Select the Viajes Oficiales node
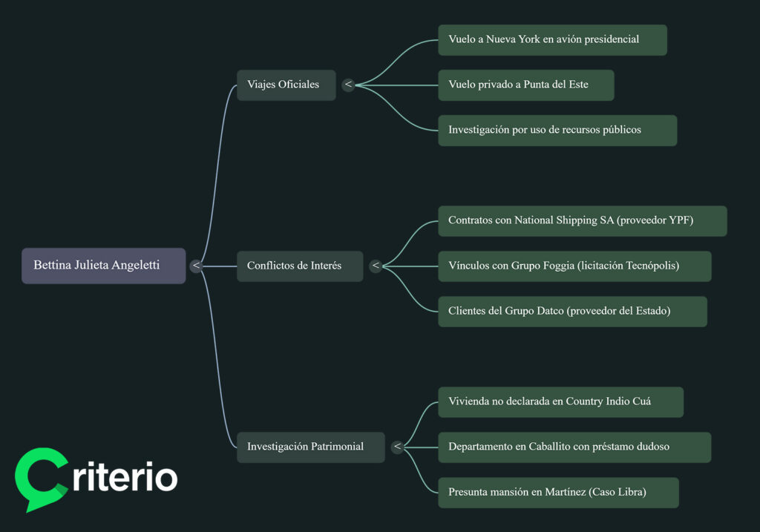Image resolution: width=760 pixels, height=532 pixels. [x=286, y=85]
